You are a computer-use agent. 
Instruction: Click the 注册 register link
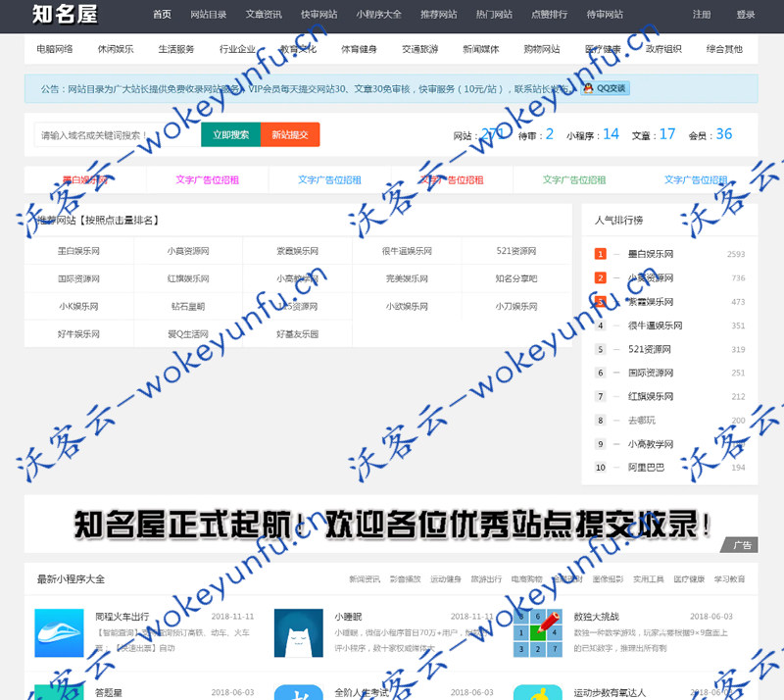[702, 15]
